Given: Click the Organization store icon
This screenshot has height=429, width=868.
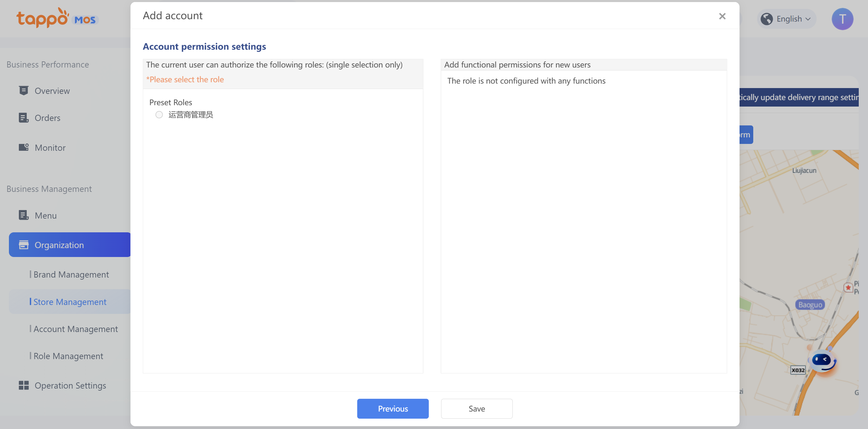Looking at the screenshot, I should (x=24, y=245).
